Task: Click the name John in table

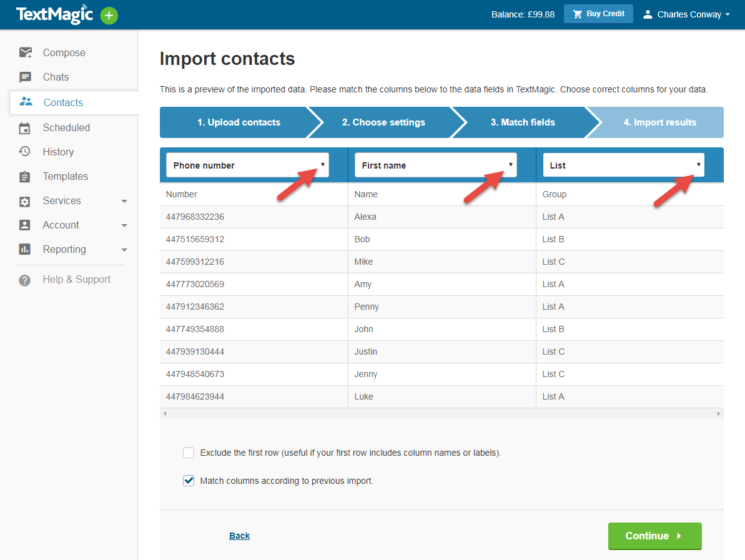Action: point(363,329)
